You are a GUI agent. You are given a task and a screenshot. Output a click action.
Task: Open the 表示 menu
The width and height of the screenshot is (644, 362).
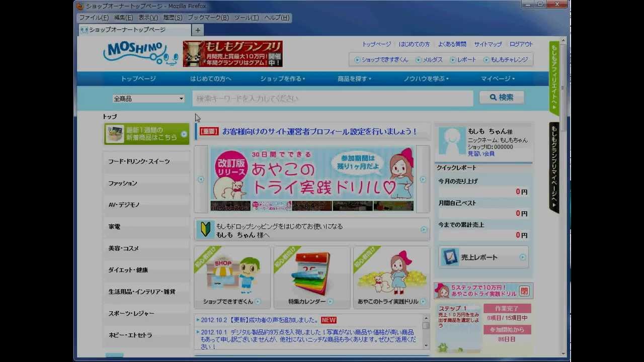point(148,18)
